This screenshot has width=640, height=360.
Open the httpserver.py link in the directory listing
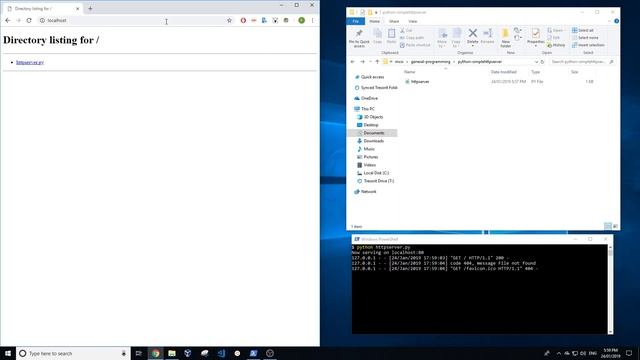[x=30, y=62]
